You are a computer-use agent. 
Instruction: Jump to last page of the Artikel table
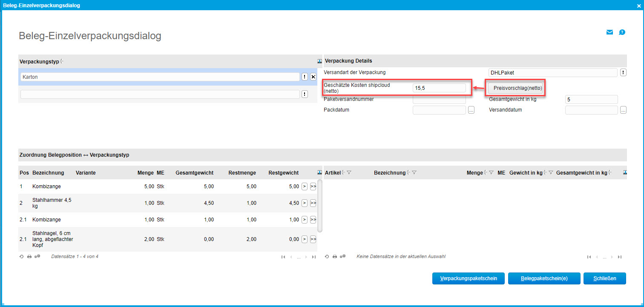click(x=620, y=257)
